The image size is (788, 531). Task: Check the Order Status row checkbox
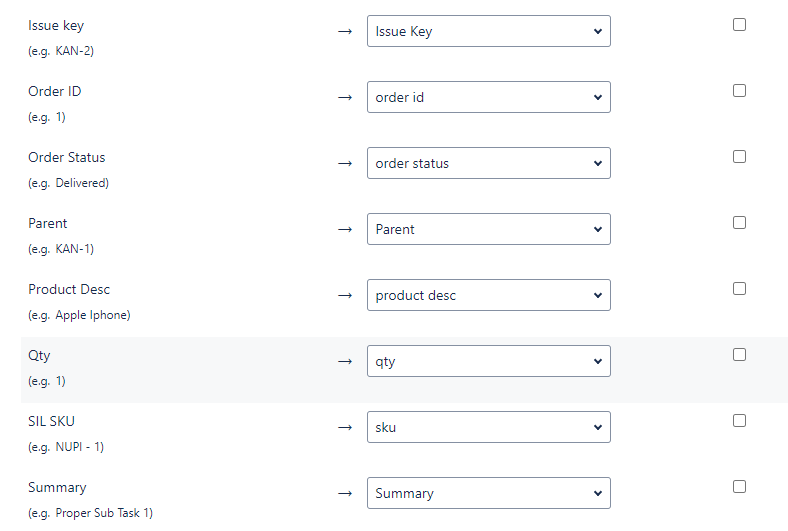(739, 157)
